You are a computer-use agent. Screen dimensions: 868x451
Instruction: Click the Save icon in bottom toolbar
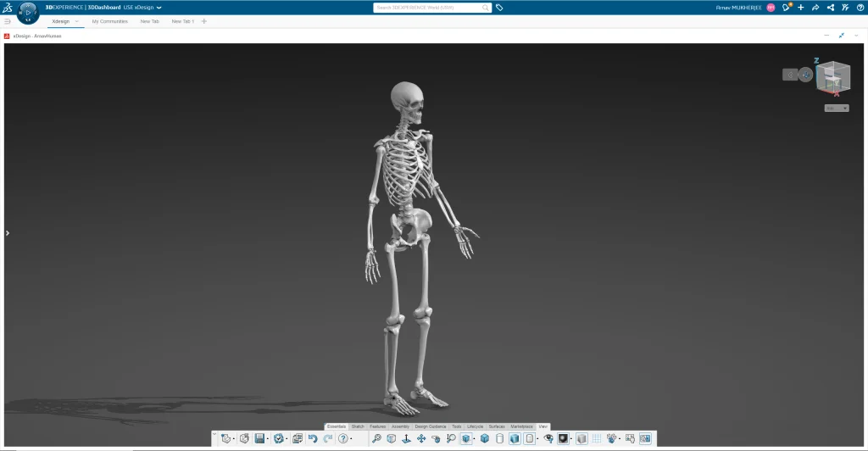click(x=259, y=438)
